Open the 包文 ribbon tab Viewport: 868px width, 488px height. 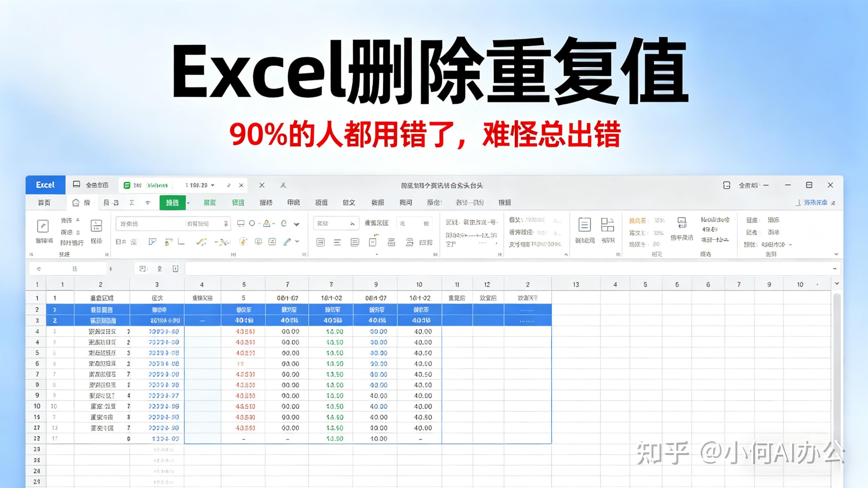tap(349, 203)
